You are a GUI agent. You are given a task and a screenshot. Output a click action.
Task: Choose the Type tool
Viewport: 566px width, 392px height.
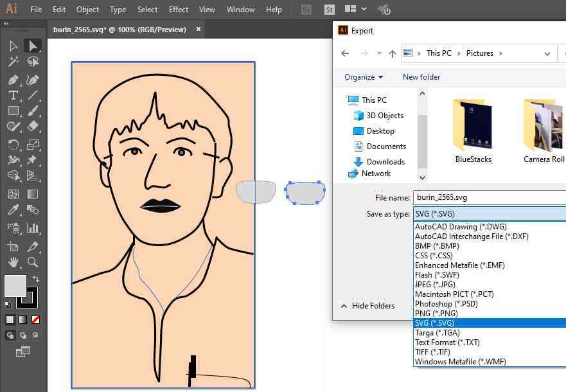[13, 95]
